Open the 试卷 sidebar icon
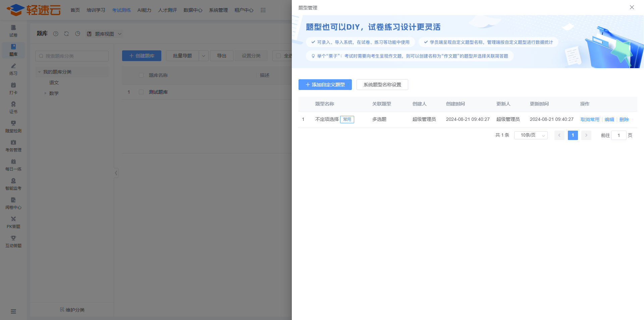The image size is (644, 320). point(13,31)
